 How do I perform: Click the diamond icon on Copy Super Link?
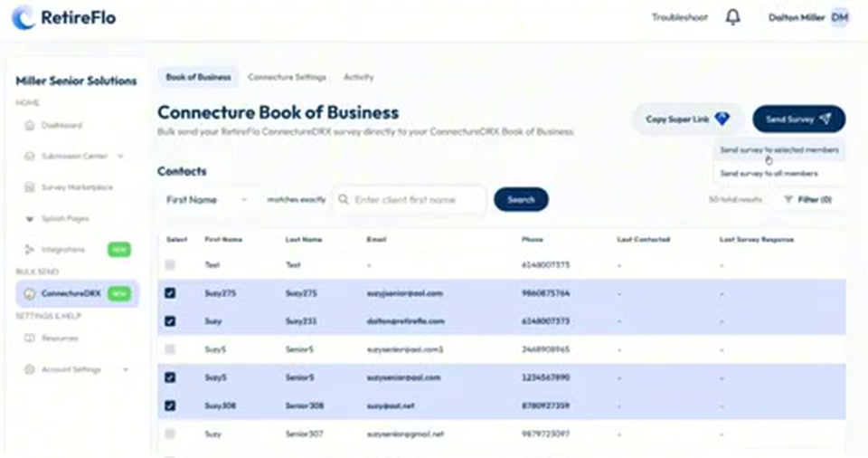(x=722, y=119)
